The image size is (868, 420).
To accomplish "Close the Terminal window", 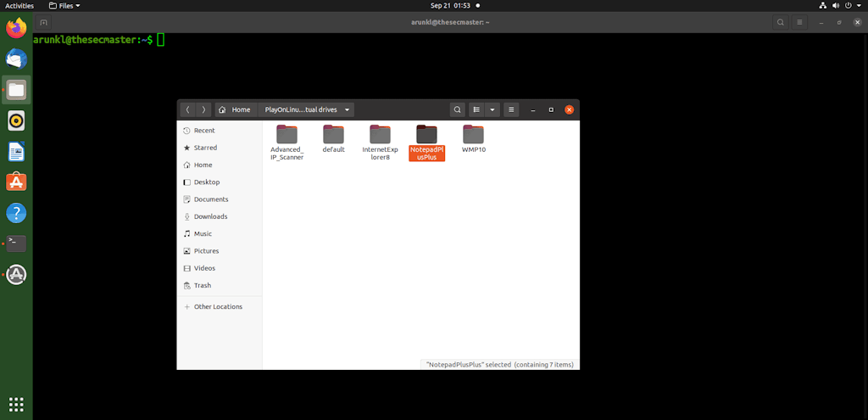I will pyautogui.click(x=857, y=22).
